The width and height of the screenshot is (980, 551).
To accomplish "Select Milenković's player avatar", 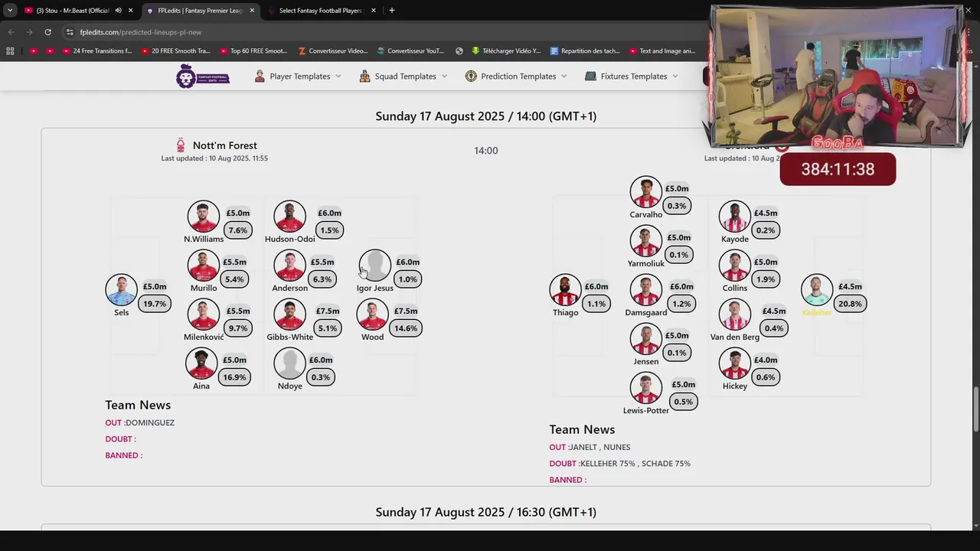I will tap(204, 315).
